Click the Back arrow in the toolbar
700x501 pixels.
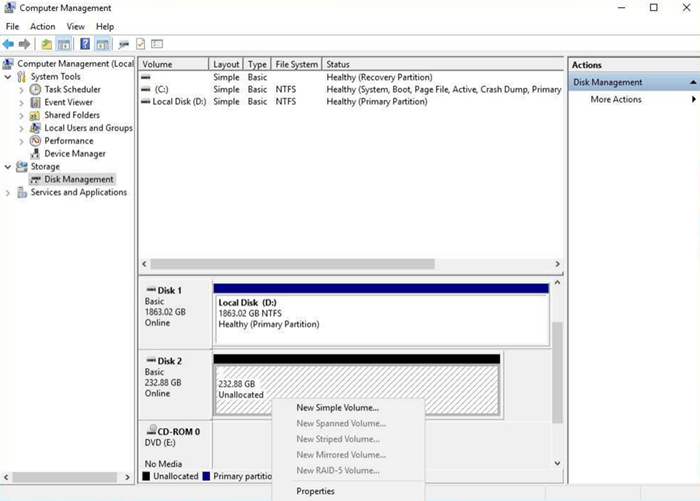[x=9, y=44]
